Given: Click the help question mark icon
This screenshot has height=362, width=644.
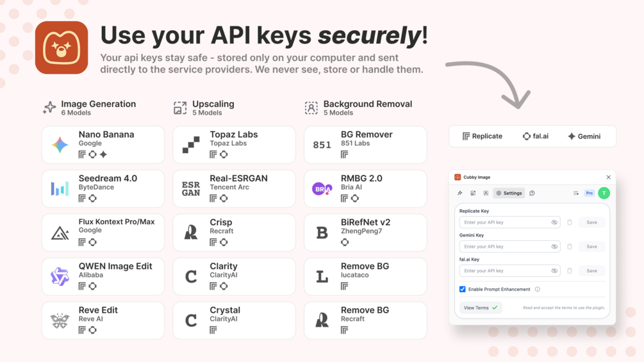Looking at the screenshot, I should coord(532,193).
